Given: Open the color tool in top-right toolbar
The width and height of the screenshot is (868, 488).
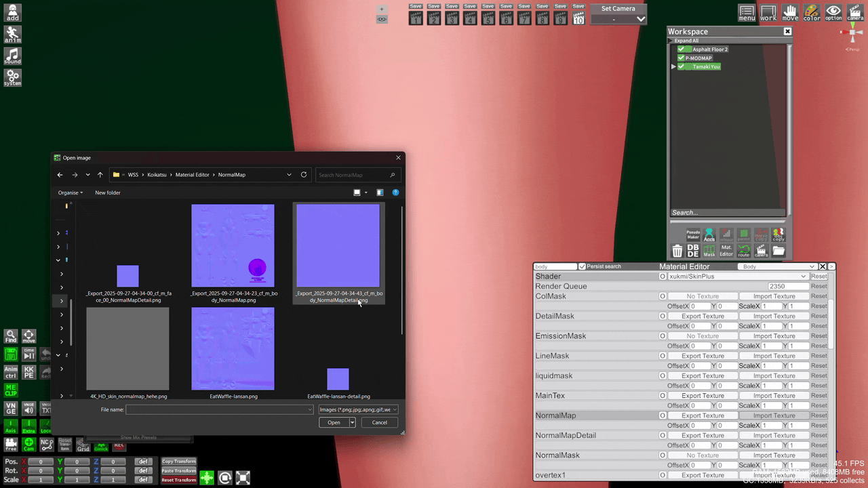Looking at the screenshot, I should pyautogui.click(x=812, y=12).
